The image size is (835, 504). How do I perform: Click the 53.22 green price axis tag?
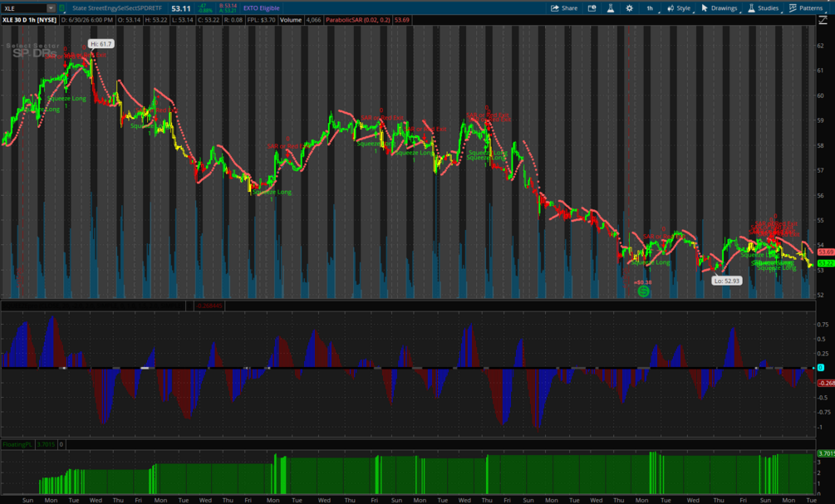(826, 263)
